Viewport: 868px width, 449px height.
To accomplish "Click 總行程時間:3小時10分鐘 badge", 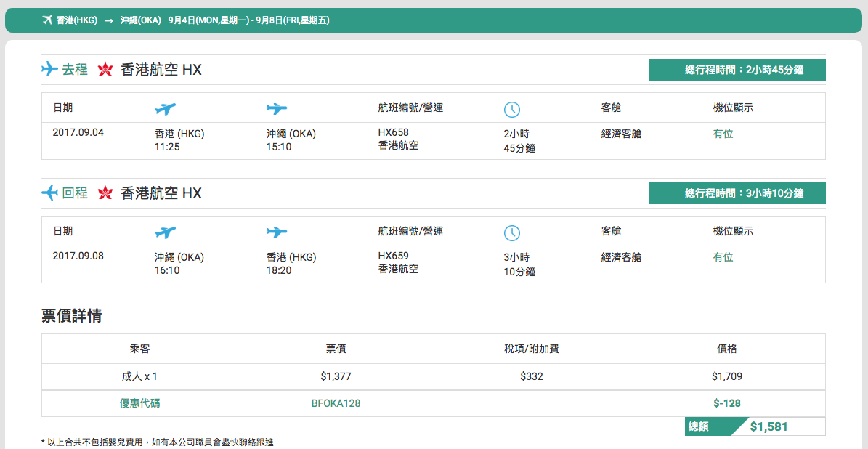I will [x=737, y=193].
